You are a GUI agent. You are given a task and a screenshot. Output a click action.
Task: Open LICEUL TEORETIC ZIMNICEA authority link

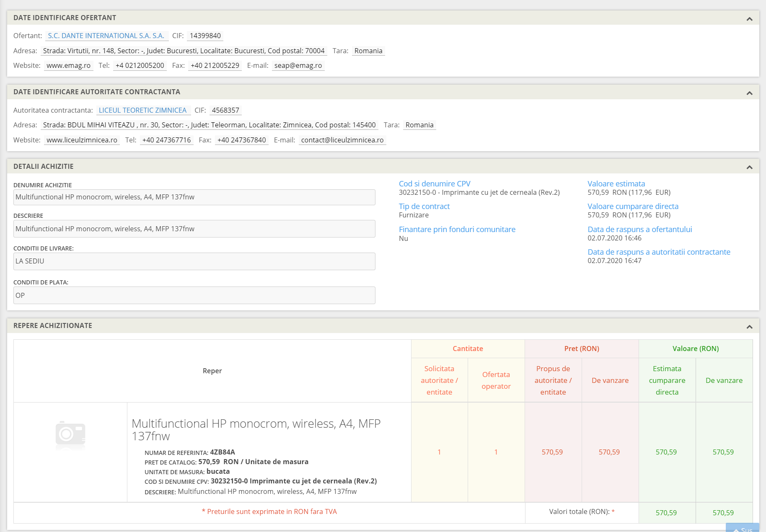tap(142, 110)
